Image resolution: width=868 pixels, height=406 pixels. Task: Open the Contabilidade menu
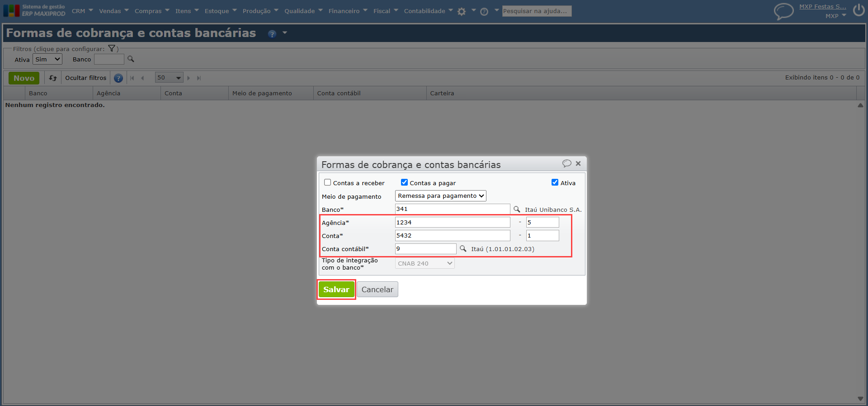(429, 11)
